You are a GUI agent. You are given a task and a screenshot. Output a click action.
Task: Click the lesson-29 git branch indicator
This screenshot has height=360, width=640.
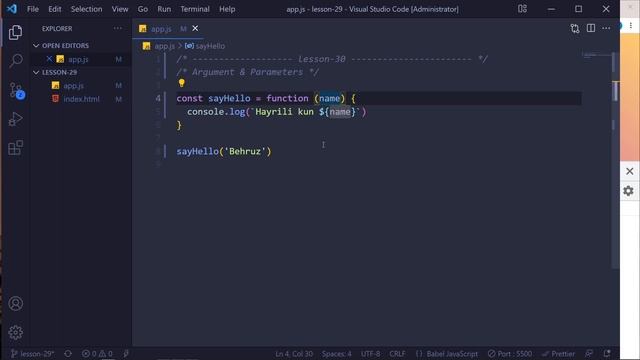pyautogui.click(x=33, y=353)
